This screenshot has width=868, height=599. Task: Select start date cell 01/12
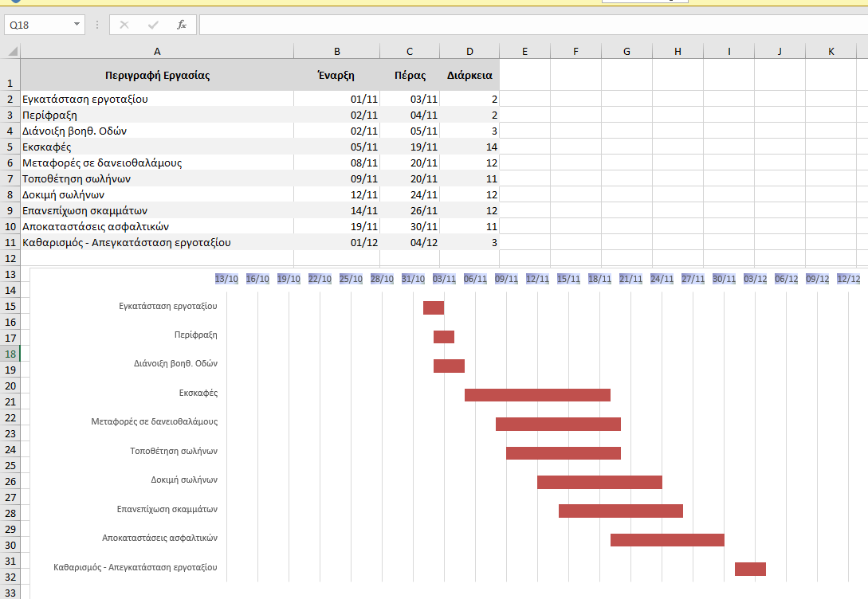pyautogui.click(x=336, y=243)
